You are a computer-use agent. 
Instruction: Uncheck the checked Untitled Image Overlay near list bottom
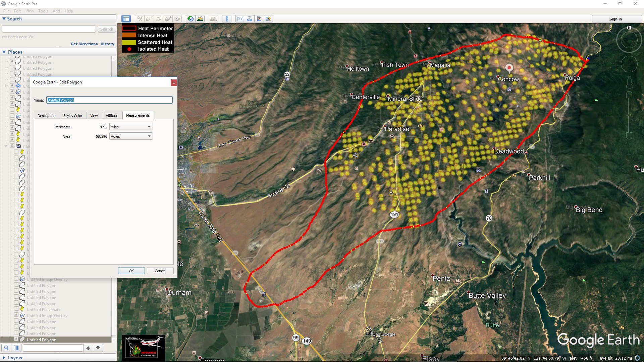[16, 315]
